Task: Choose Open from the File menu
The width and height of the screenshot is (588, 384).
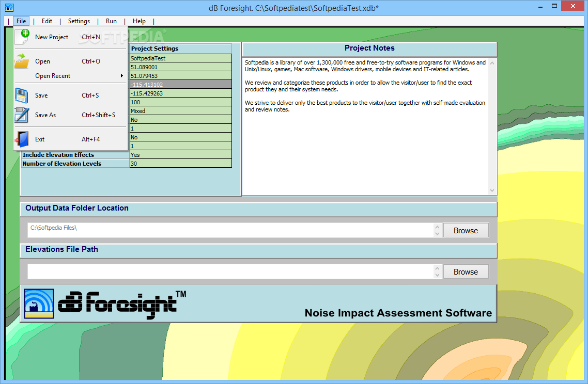Action: (70, 61)
